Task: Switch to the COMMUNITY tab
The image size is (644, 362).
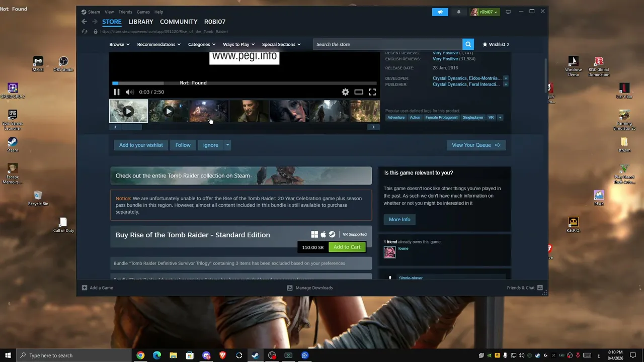Action: pos(179,22)
